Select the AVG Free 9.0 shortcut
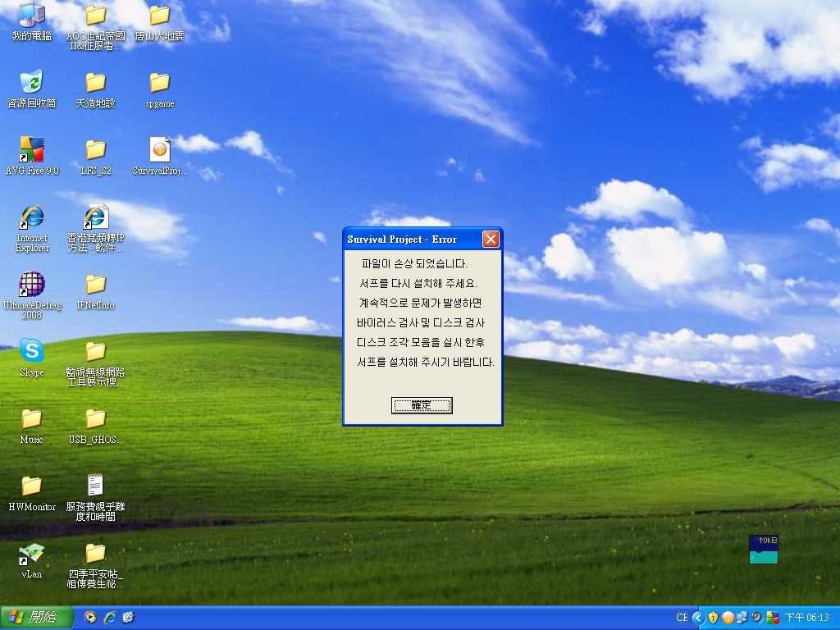 click(x=32, y=157)
